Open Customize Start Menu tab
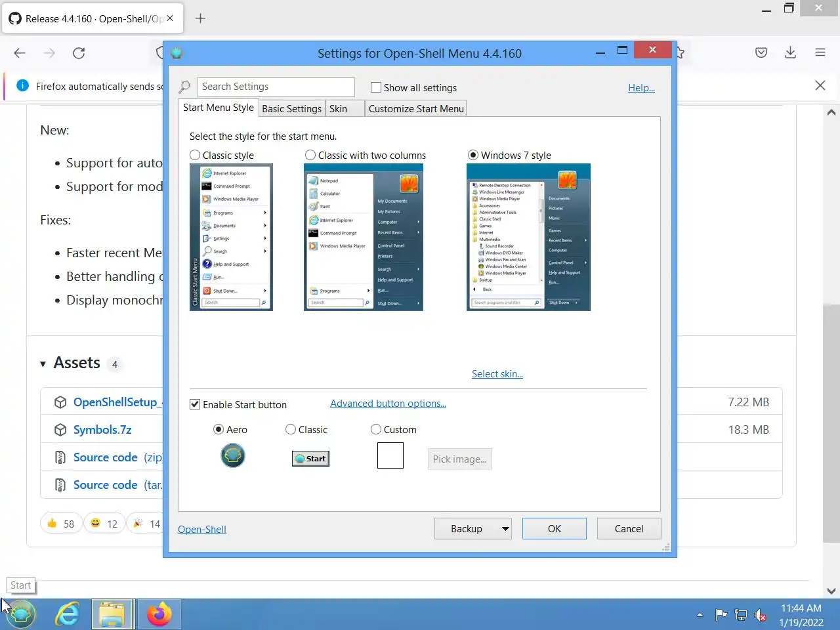This screenshot has height=630, width=840. 416,109
